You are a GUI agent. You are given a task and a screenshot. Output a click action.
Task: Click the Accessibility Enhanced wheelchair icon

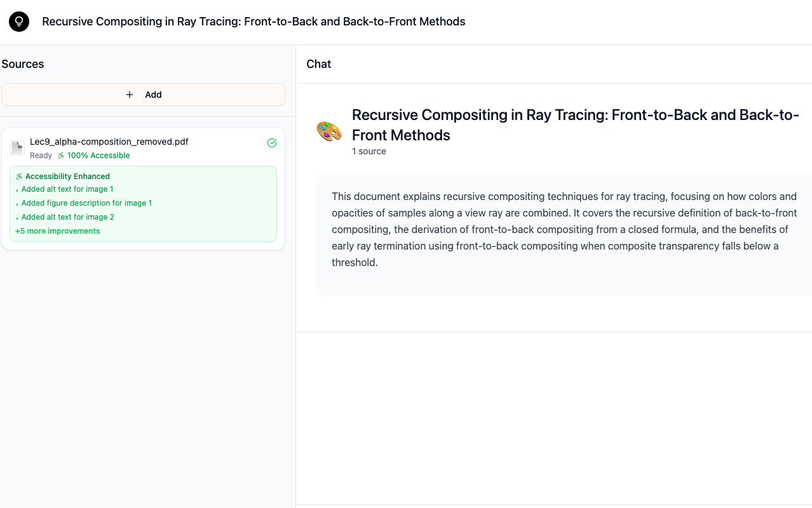pos(19,177)
